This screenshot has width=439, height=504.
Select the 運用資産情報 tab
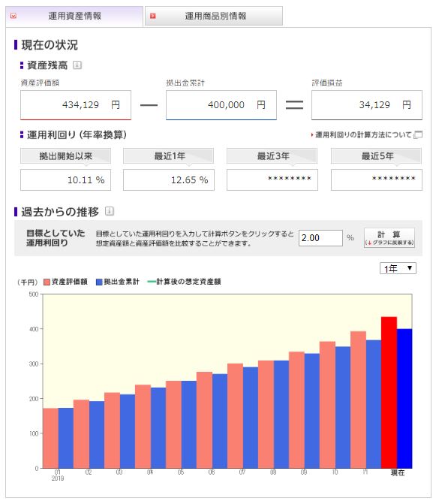coord(74,16)
